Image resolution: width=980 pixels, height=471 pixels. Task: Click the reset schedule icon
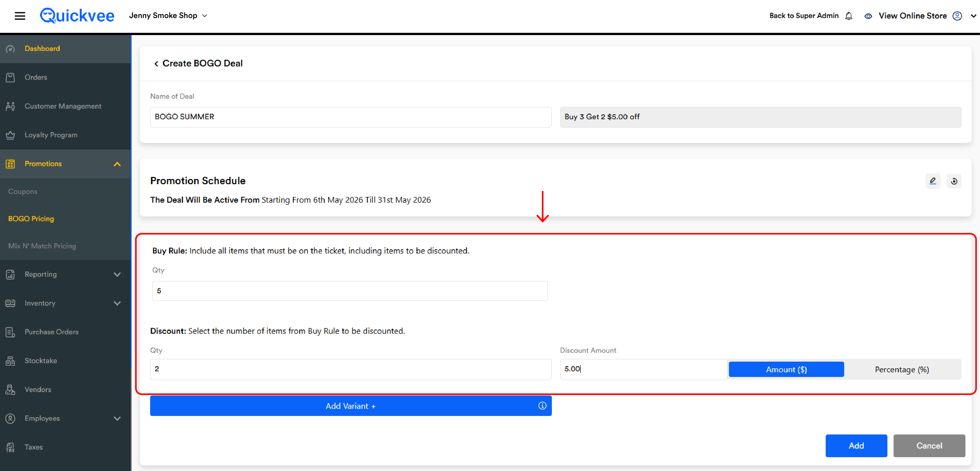coord(954,181)
